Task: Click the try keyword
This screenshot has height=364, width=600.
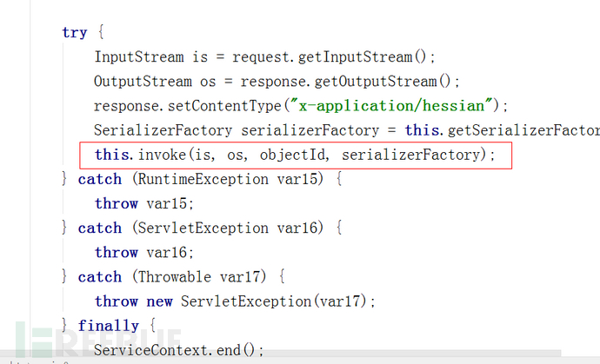Action: click(74, 32)
